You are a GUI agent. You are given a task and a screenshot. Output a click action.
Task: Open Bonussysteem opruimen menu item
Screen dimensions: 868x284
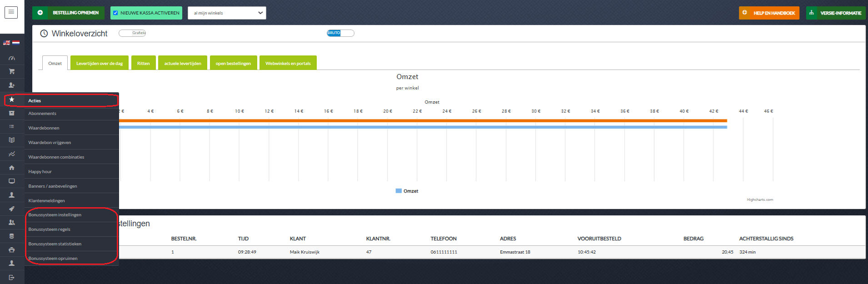coord(72,259)
